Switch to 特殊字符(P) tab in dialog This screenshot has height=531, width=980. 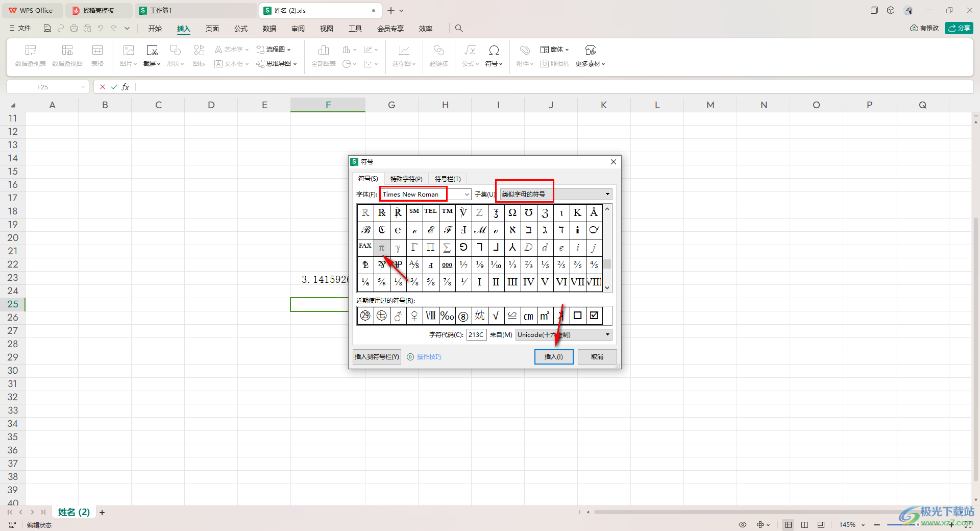pyautogui.click(x=406, y=179)
